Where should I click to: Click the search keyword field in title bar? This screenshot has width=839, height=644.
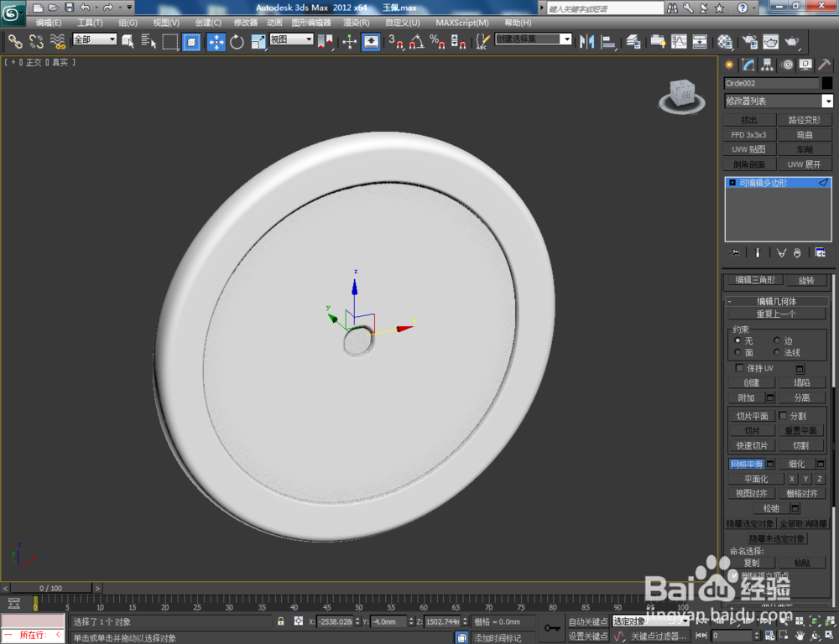tap(605, 8)
